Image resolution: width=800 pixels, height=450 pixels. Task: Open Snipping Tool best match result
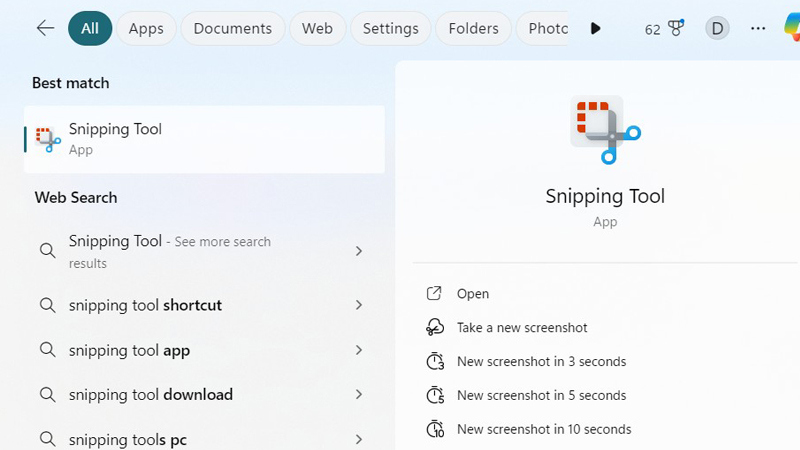tap(204, 139)
